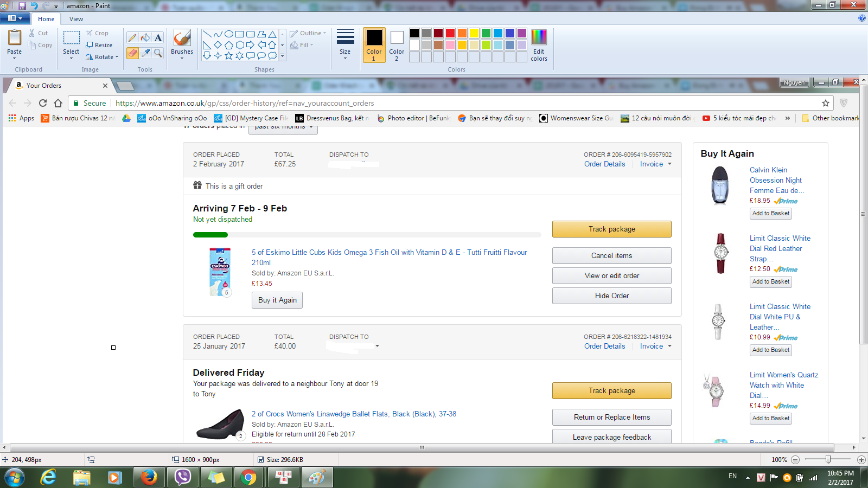Click the Magnifier tool

tap(158, 53)
